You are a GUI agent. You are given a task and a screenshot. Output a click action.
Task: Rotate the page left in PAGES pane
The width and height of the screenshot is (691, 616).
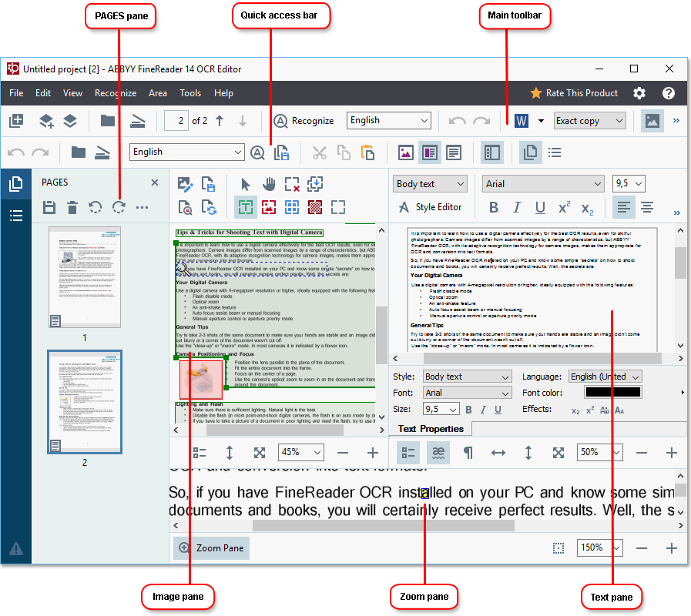pyautogui.click(x=96, y=207)
